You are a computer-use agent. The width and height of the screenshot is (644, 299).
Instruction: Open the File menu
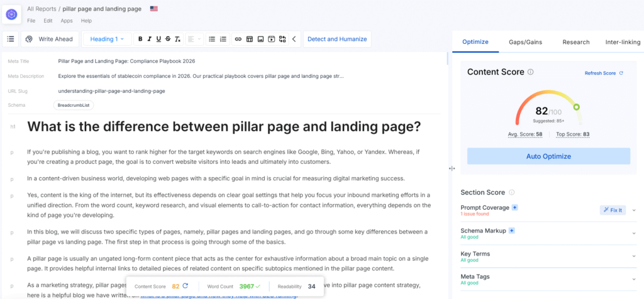(x=31, y=21)
